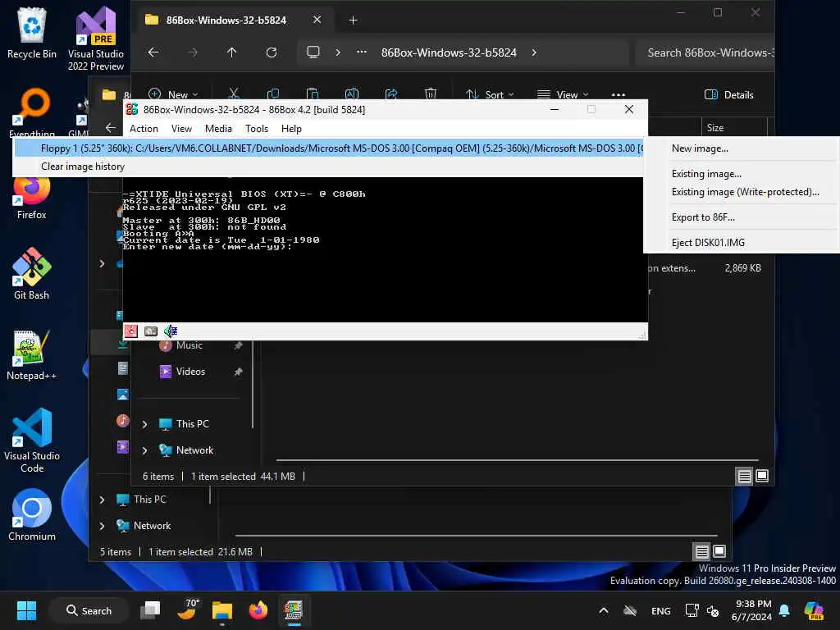Expand the chevron after the monitor icon in address bar

[337, 52]
